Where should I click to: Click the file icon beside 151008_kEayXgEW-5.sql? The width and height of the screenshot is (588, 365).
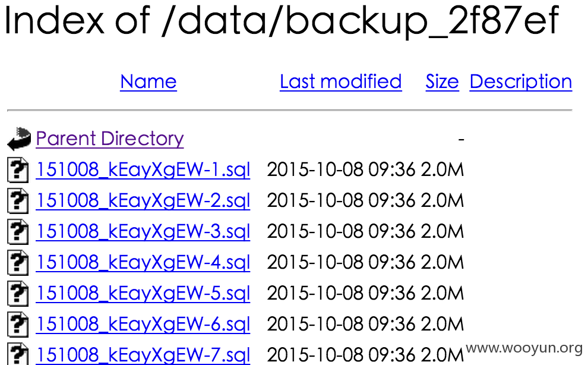pyautogui.click(x=18, y=293)
